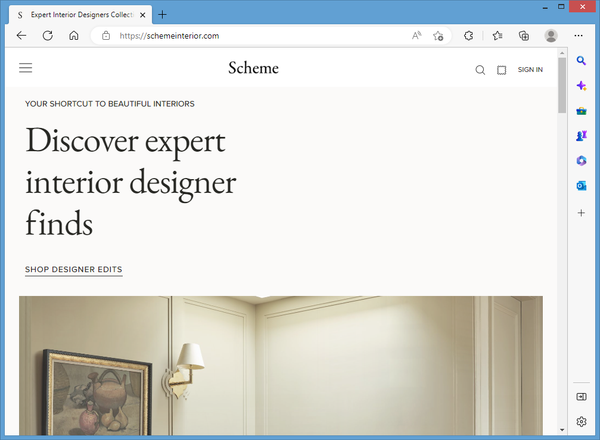
Task: Open the shopping bag on Scheme
Action: pos(502,70)
